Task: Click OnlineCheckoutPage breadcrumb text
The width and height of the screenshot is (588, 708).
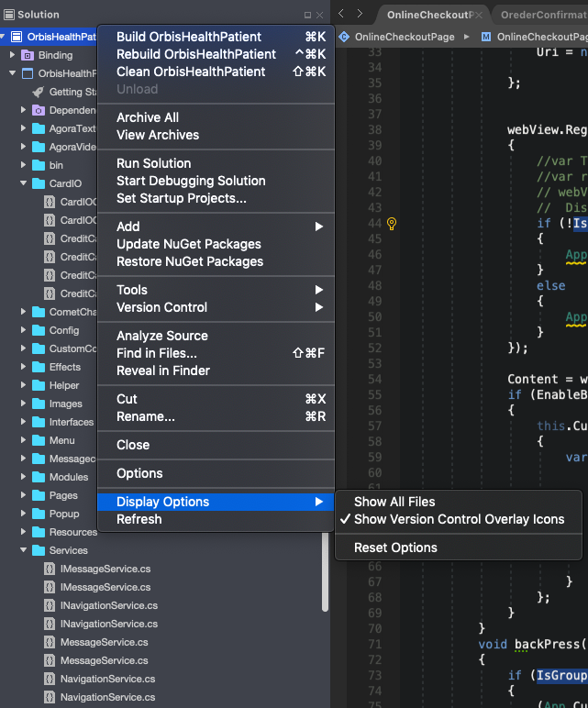Action: [405, 37]
